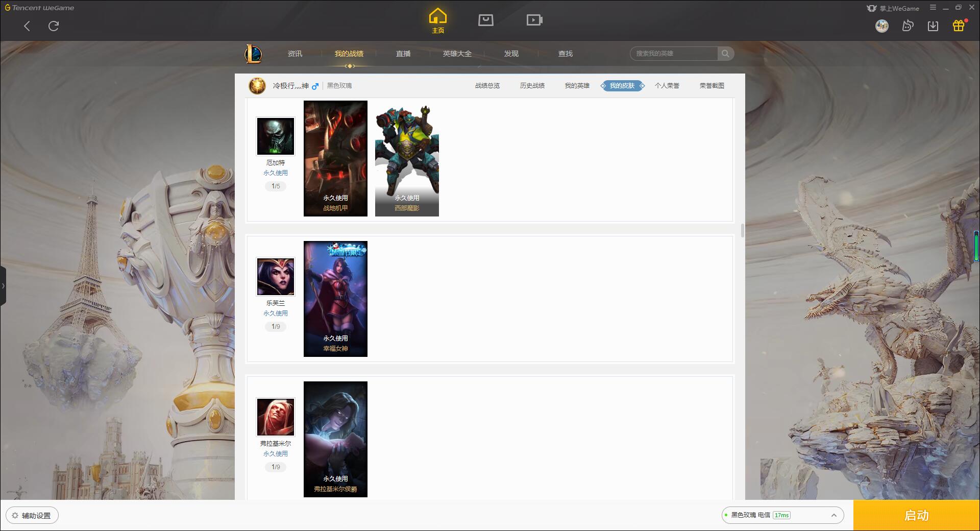Click the 厄加特 champion name

point(276,163)
